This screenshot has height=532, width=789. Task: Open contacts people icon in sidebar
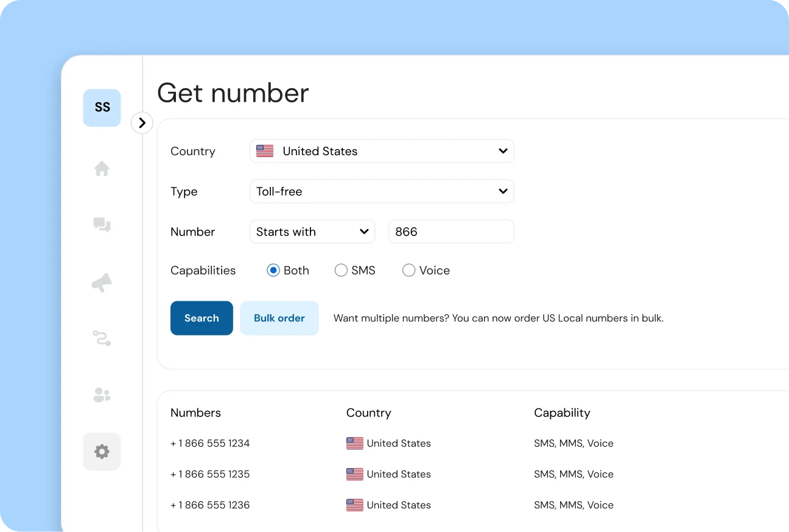(x=102, y=395)
